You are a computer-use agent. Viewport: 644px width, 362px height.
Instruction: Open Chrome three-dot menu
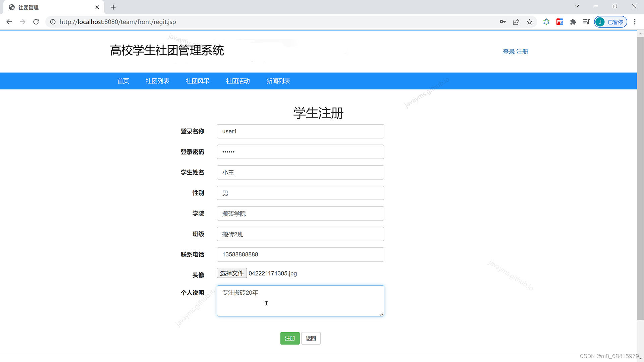point(635,22)
